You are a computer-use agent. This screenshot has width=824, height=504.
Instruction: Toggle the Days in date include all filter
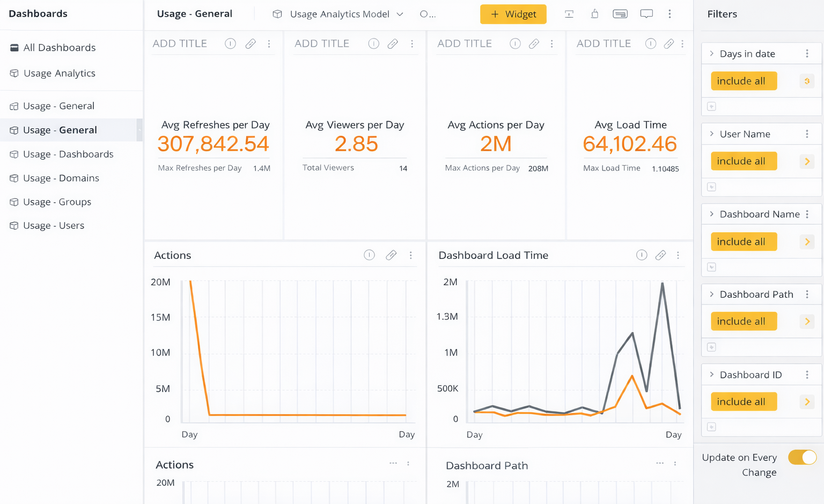pyautogui.click(x=744, y=81)
